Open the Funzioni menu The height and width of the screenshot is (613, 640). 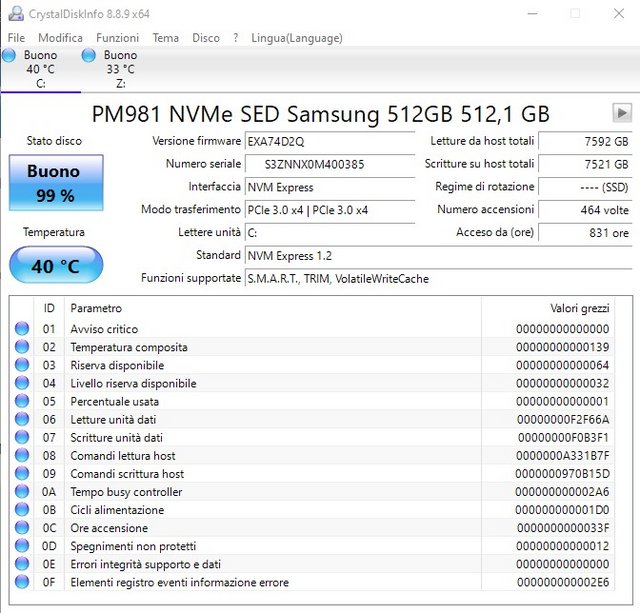click(x=118, y=38)
